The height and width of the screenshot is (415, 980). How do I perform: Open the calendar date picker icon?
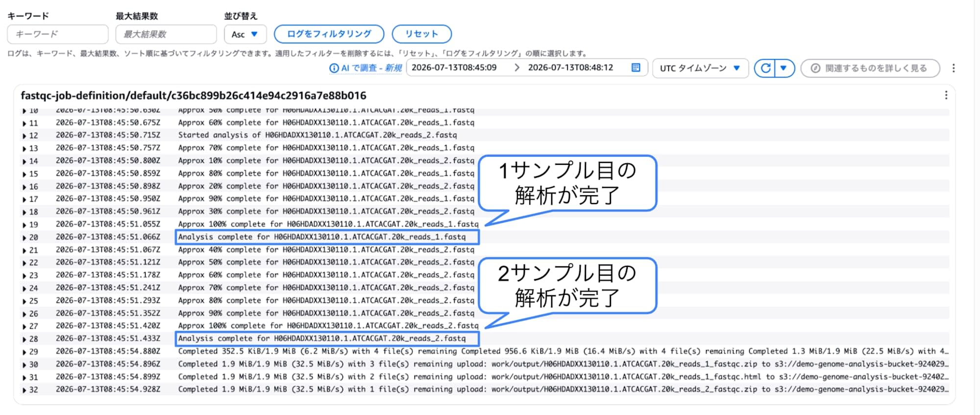click(x=636, y=68)
